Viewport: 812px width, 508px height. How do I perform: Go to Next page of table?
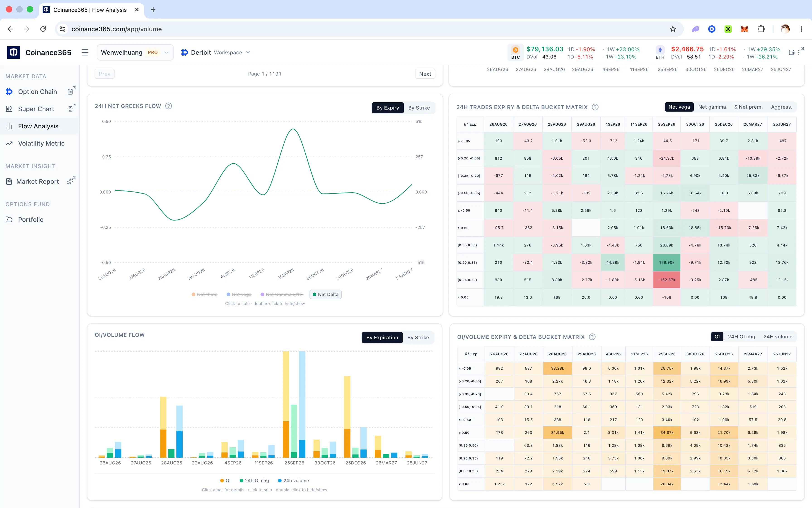tap(425, 74)
